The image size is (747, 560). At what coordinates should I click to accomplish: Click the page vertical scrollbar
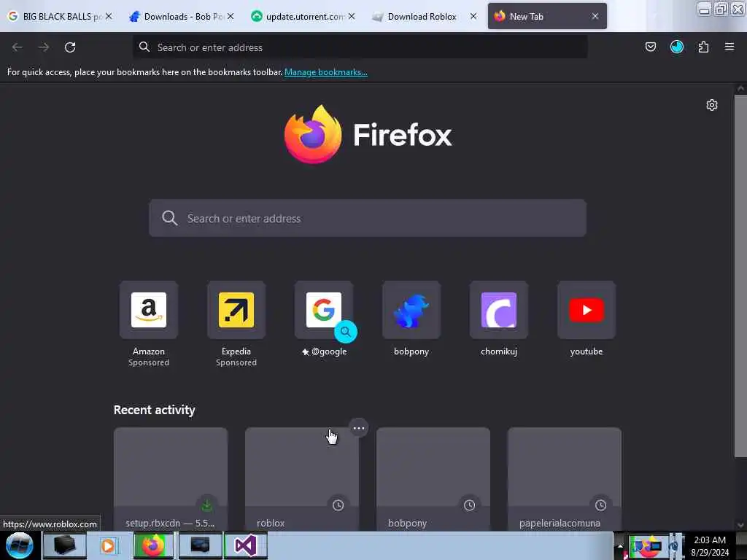[740, 276]
